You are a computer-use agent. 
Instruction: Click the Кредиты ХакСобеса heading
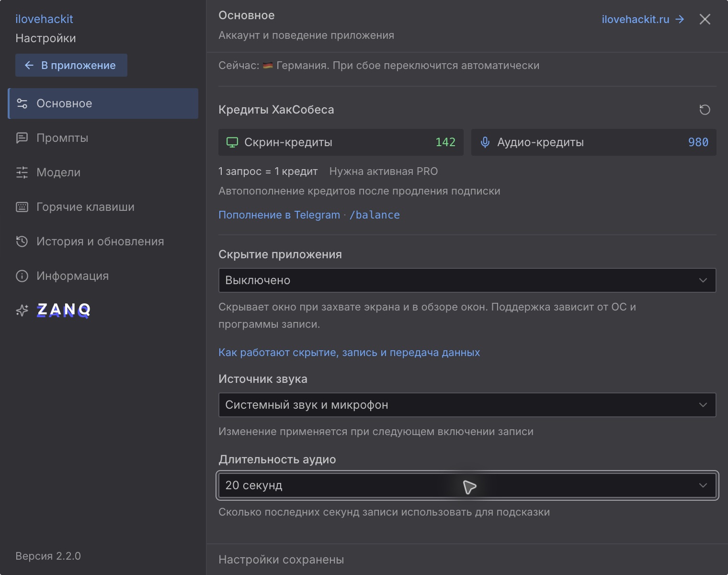276,110
